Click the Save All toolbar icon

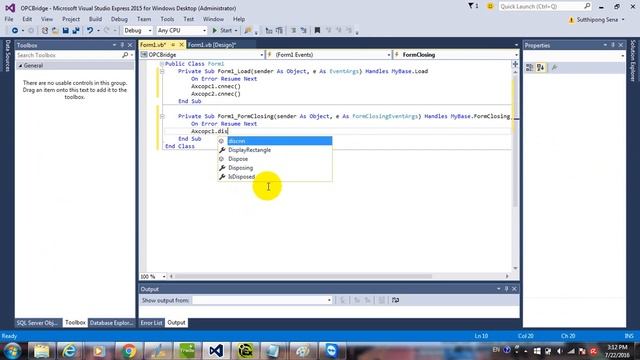(76, 31)
